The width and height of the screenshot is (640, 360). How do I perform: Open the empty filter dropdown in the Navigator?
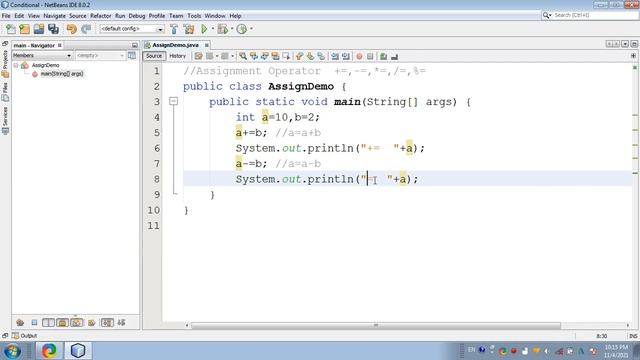(100, 56)
